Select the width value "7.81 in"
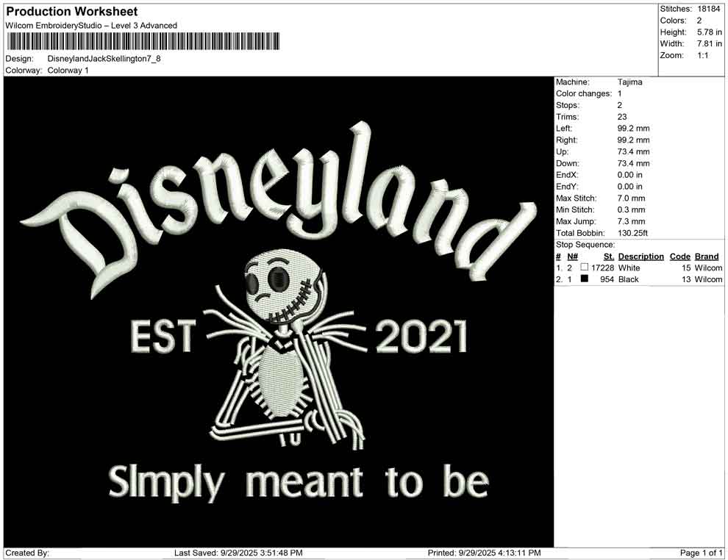 [x=710, y=43]
